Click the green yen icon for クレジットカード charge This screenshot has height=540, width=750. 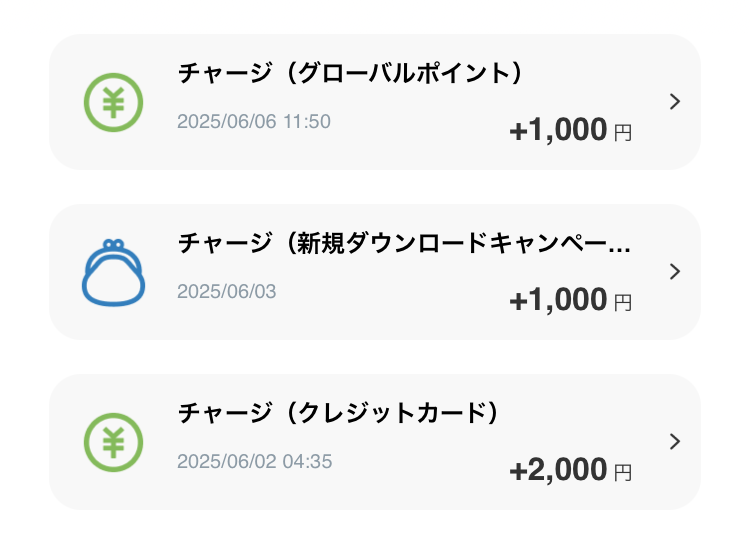tap(113, 442)
